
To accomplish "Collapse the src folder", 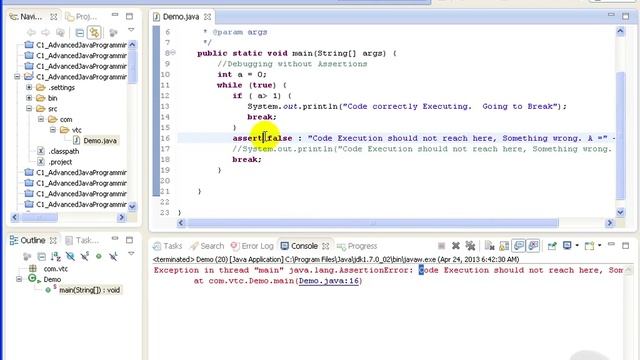I will 29,109.
